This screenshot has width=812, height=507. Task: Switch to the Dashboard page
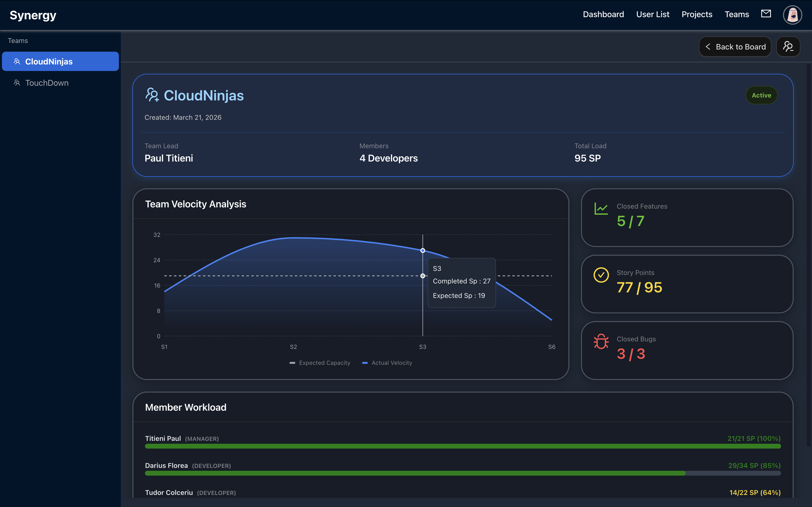pyautogui.click(x=603, y=14)
